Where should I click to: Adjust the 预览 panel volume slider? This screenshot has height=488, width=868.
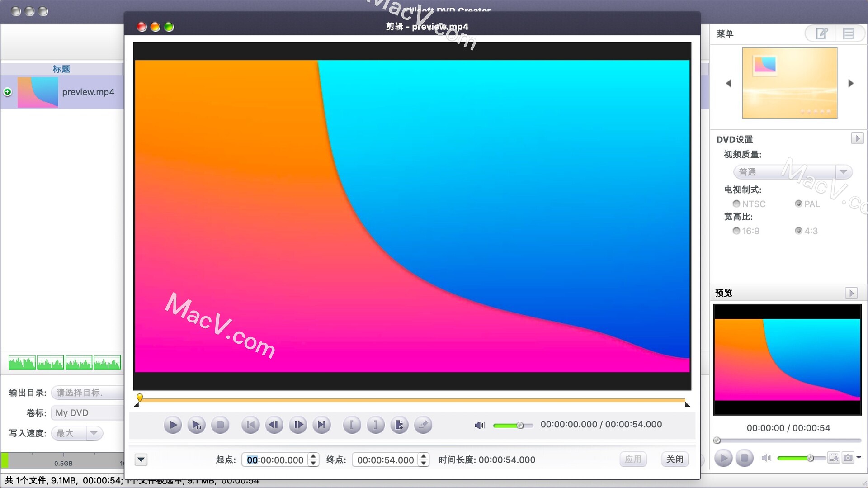pos(801,458)
